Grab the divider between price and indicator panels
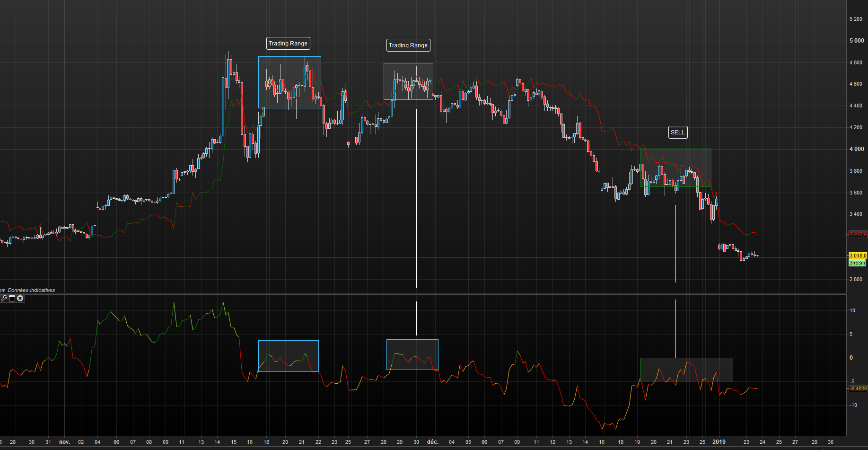Viewport: 868px width, 450px height. 426,294
